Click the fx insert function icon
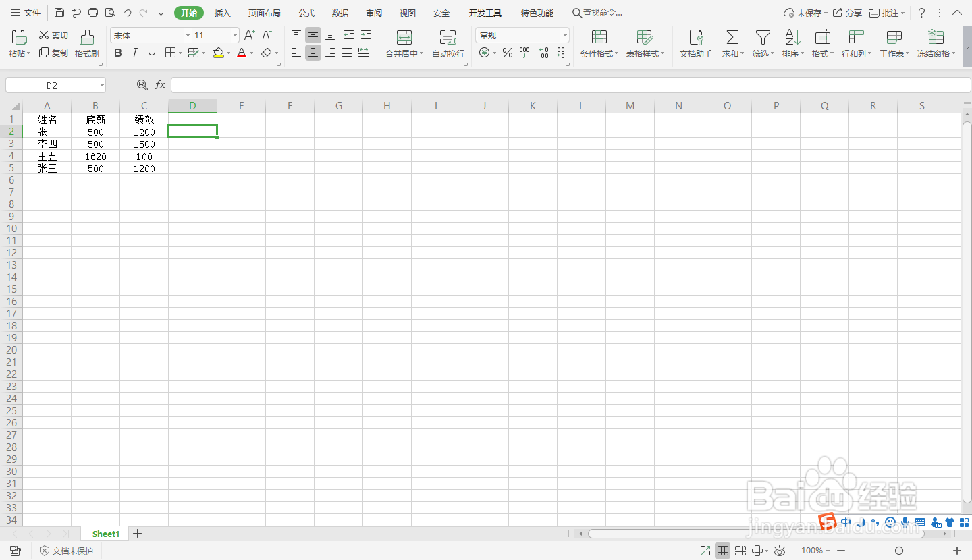This screenshot has width=972, height=560. [160, 85]
